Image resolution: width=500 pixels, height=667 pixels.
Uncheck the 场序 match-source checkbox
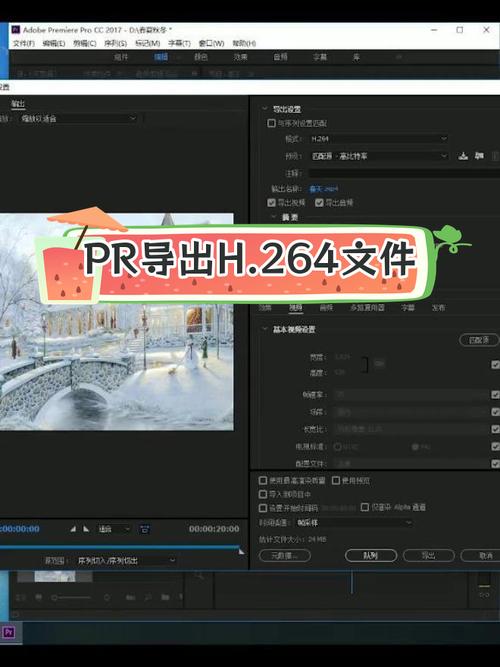tap(495, 412)
